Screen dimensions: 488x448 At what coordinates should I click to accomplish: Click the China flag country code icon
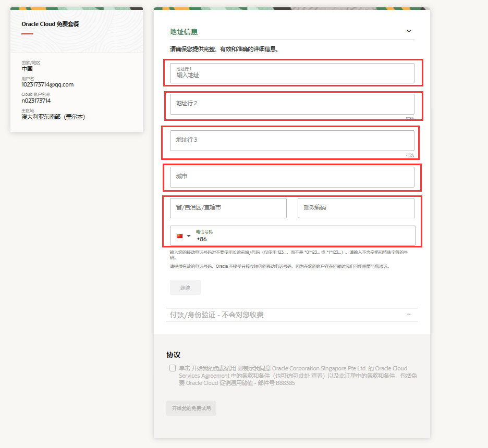(179, 236)
